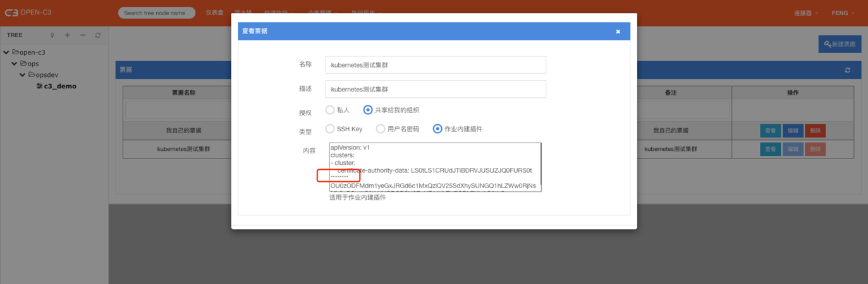Refresh the 票据 table via header reload icon

848,70
